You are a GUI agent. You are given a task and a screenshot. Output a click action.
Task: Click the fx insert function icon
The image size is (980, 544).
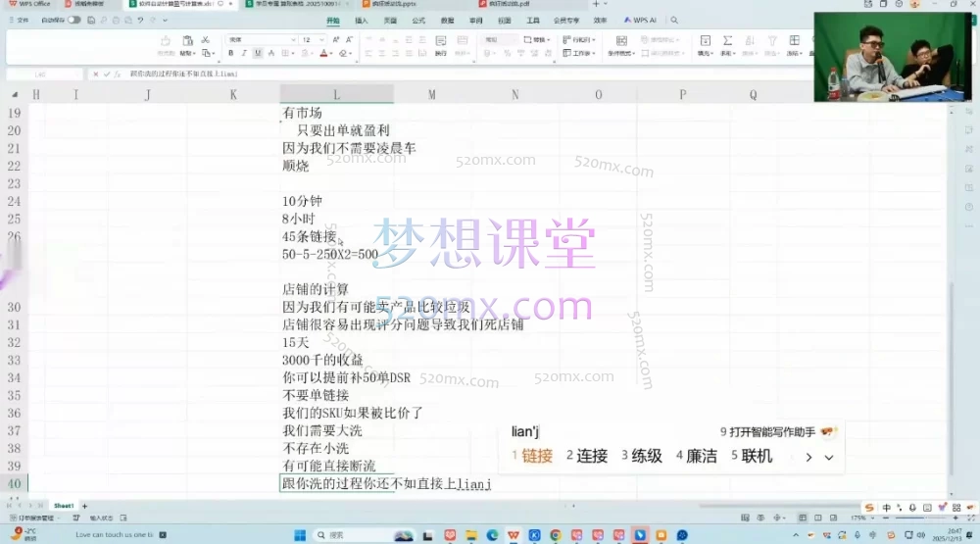pyautogui.click(x=117, y=74)
